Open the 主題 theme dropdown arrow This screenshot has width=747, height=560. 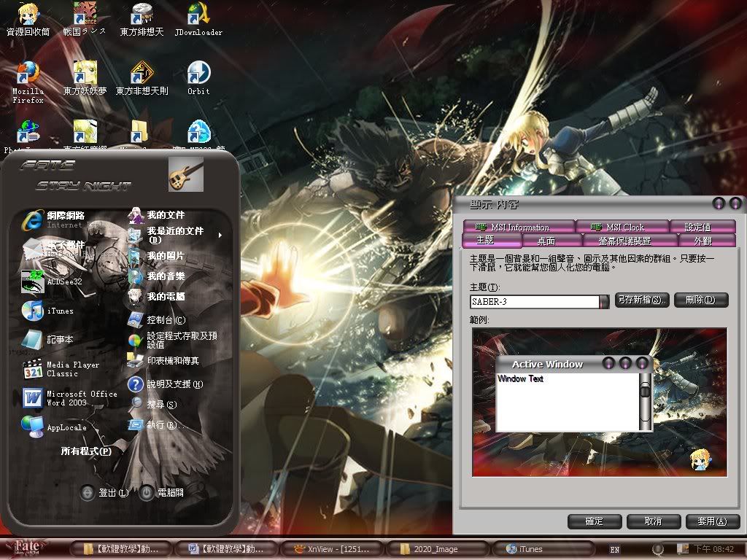pyautogui.click(x=604, y=301)
